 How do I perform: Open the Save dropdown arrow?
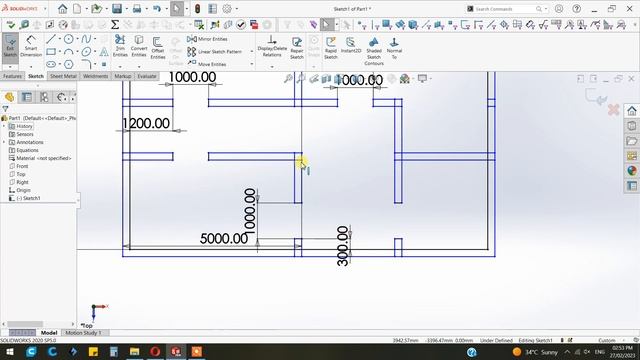click(x=126, y=9)
